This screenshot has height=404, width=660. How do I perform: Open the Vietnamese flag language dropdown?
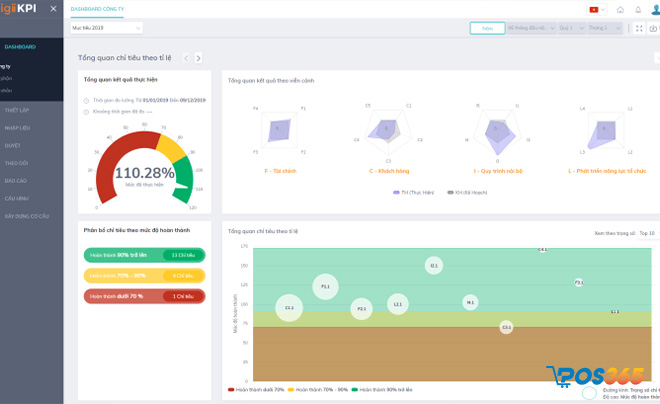(597, 10)
